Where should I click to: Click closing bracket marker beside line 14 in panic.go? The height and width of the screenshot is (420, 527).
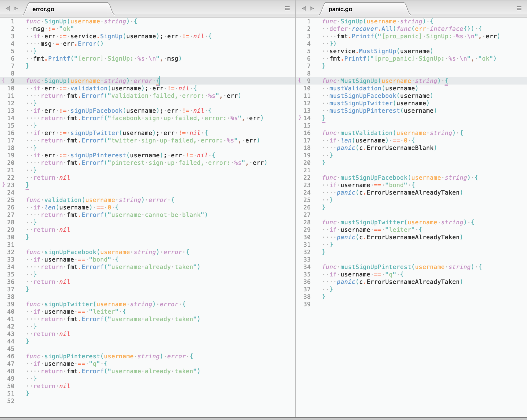pyautogui.click(x=300, y=117)
